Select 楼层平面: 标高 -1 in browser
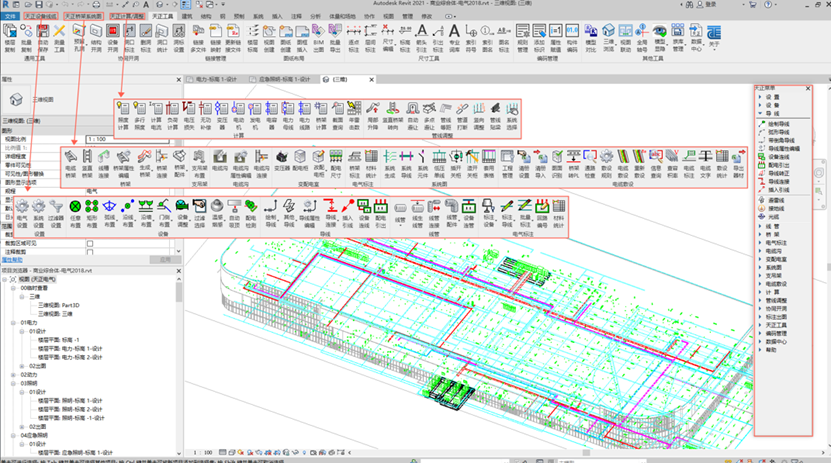Screen dimensions: 831x463 (58, 340)
